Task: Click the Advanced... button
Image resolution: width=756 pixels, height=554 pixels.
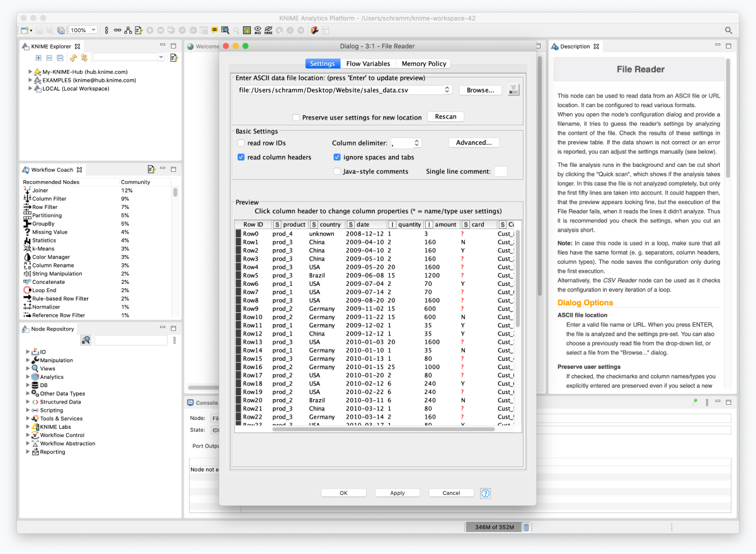Action: click(474, 143)
